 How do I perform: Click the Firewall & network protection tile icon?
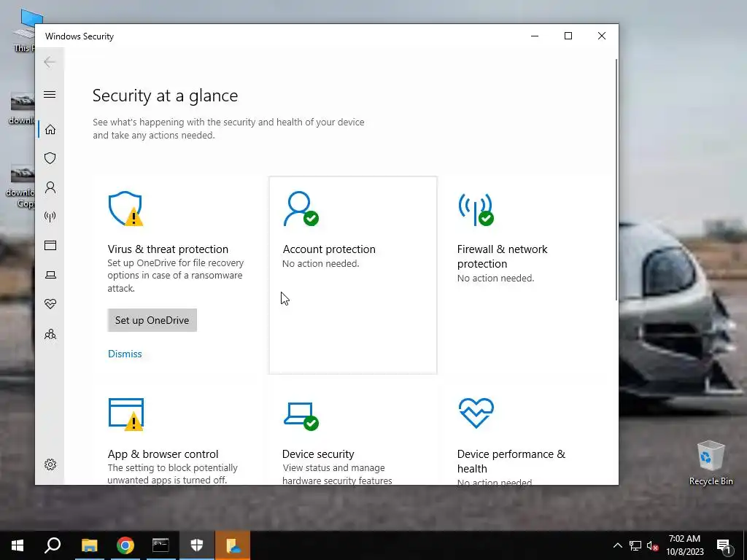(476, 209)
